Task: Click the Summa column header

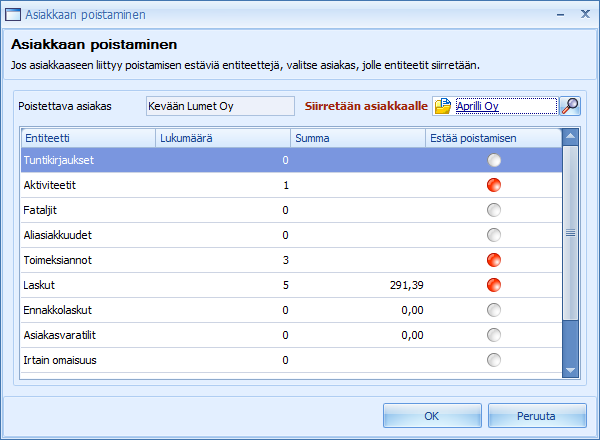Action: [x=358, y=138]
